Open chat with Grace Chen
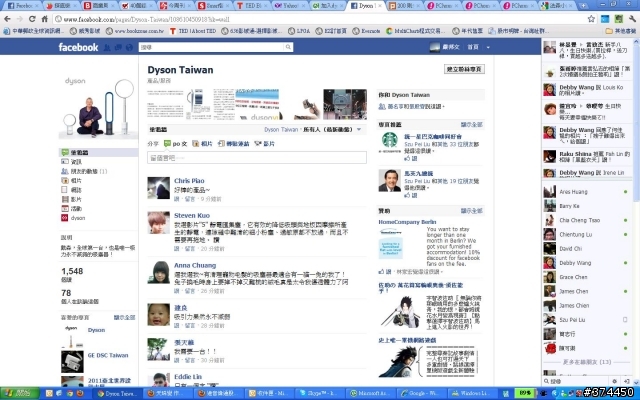 [x=586, y=277]
